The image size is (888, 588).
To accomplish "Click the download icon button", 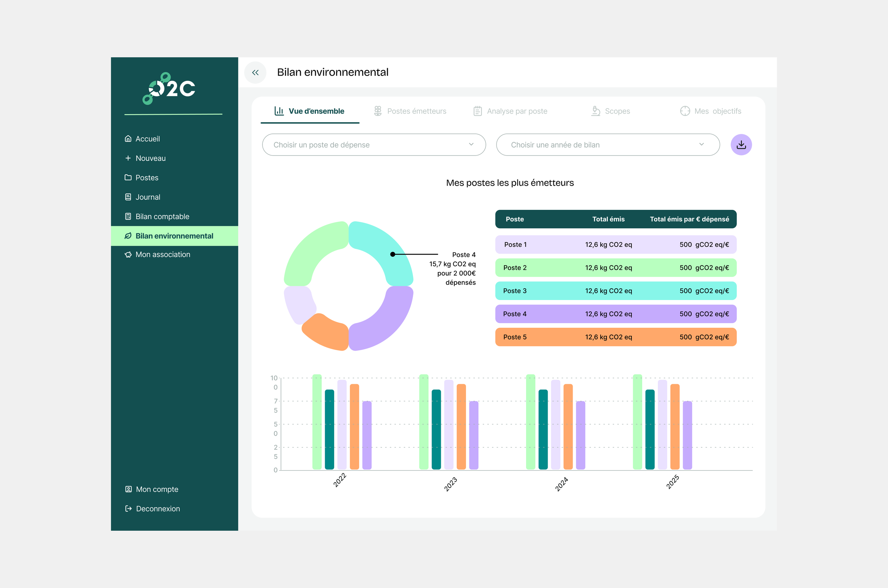I will [741, 145].
